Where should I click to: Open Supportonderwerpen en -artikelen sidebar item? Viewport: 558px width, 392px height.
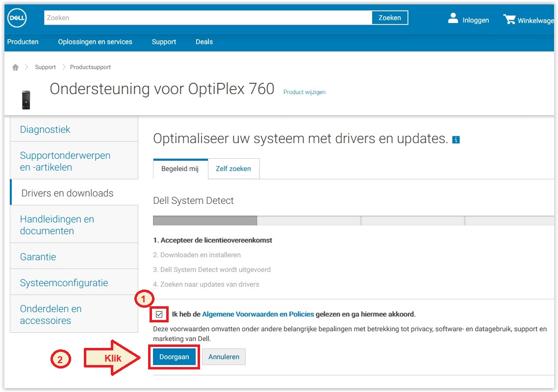74,161
